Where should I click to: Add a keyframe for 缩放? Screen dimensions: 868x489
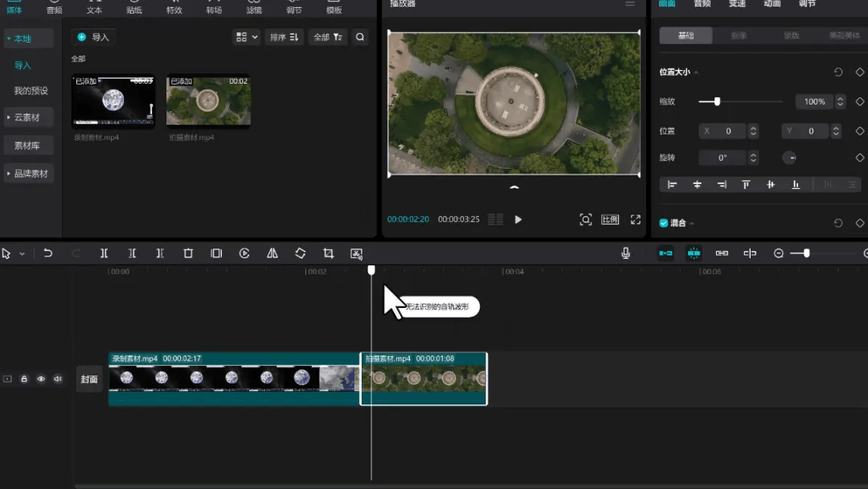[x=860, y=101]
